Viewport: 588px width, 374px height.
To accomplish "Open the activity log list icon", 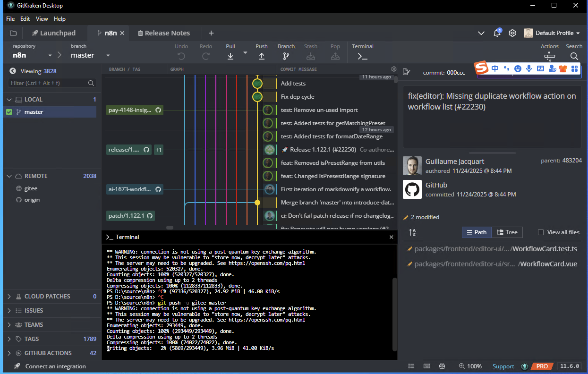I will click(x=411, y=366).
